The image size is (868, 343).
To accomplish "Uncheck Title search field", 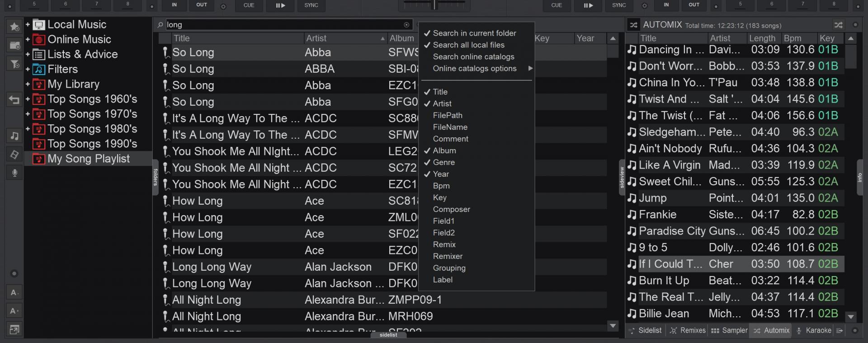I will (x=440, y=92).
